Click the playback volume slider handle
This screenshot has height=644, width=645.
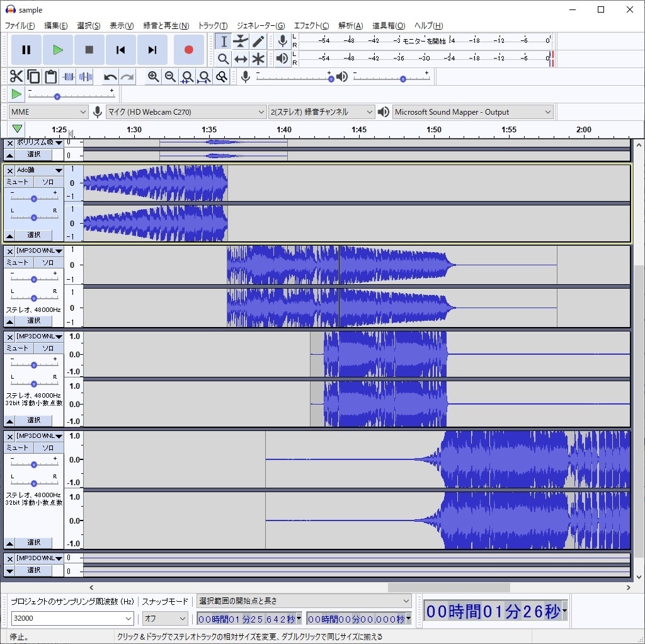click(x=403, y=79)
